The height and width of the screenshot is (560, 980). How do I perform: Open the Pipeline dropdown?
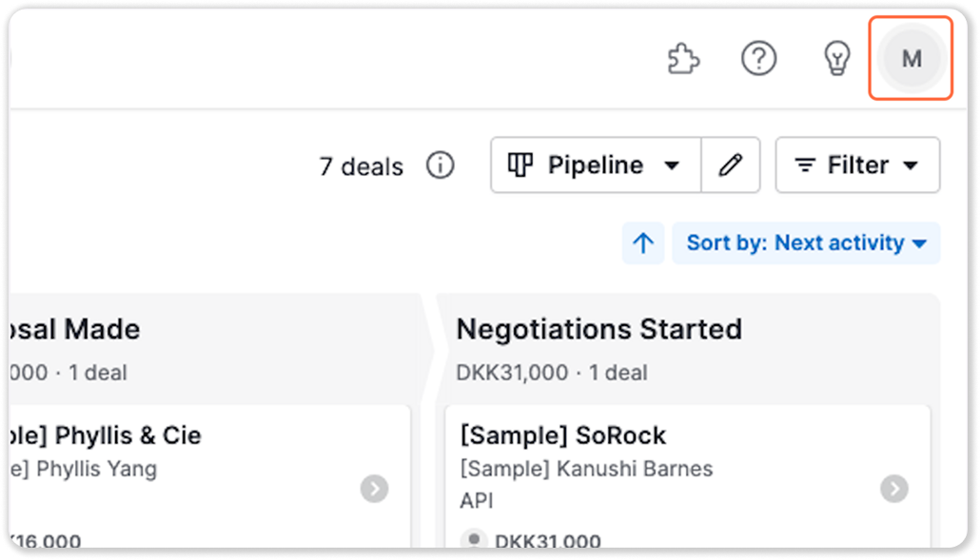coord(597,165)
